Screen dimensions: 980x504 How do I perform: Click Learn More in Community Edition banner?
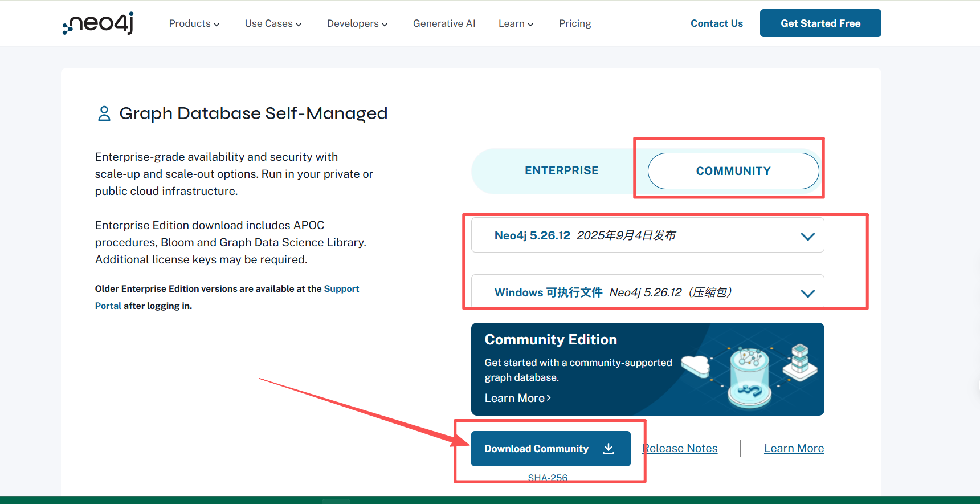pos(517,398)
